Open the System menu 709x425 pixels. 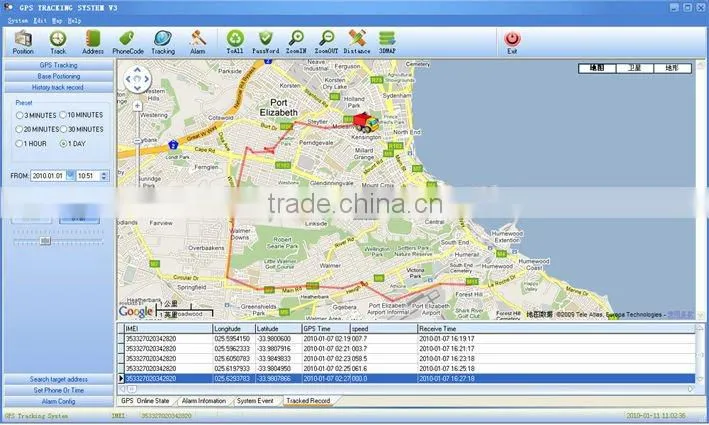[18, 21]
